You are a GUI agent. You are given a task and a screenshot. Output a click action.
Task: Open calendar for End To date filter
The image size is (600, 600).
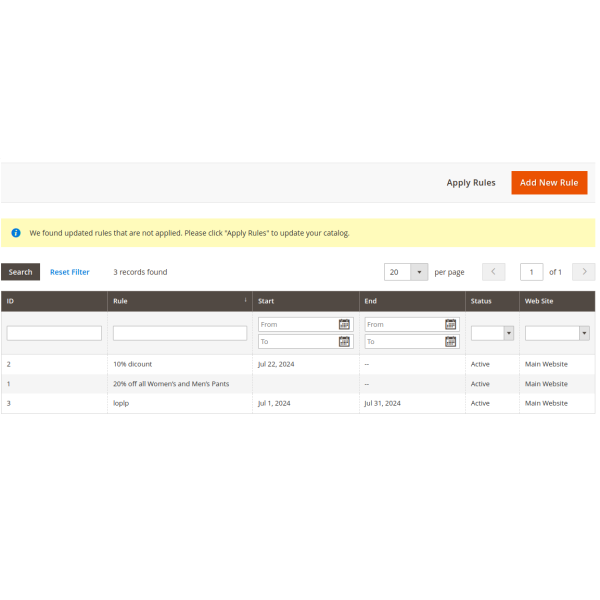pyautogui.click(x=451, y=342)
